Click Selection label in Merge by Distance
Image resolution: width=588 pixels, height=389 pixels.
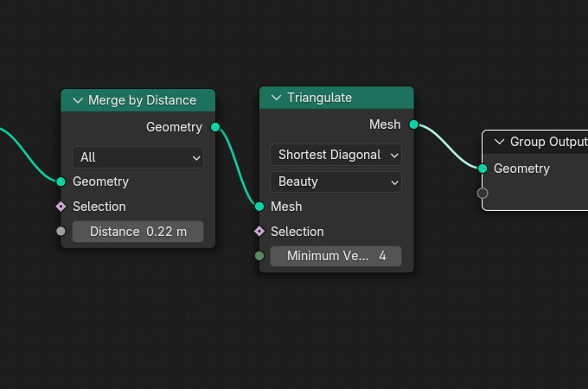click(99, 207)
